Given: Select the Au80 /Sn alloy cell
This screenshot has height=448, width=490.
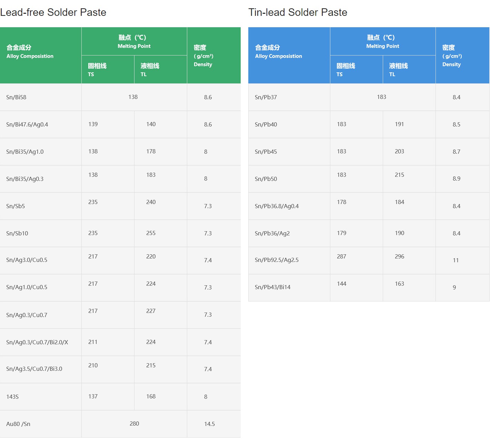Looking at the screenshot, I should (x=18, y=424).
